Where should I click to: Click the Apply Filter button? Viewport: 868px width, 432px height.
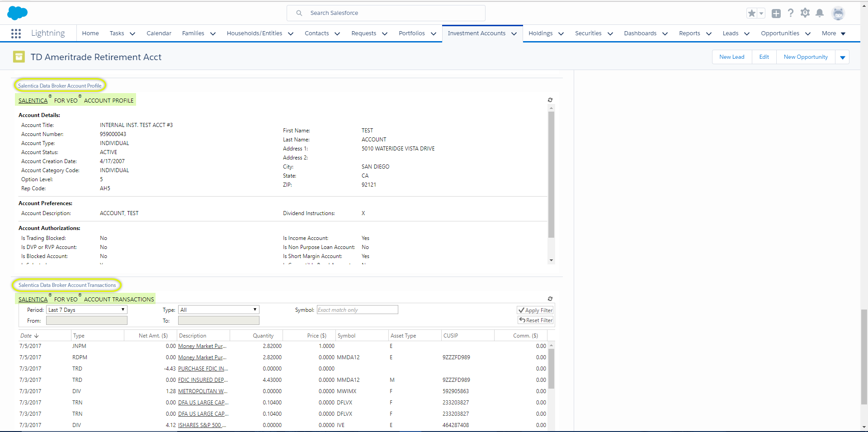[536, 310]
